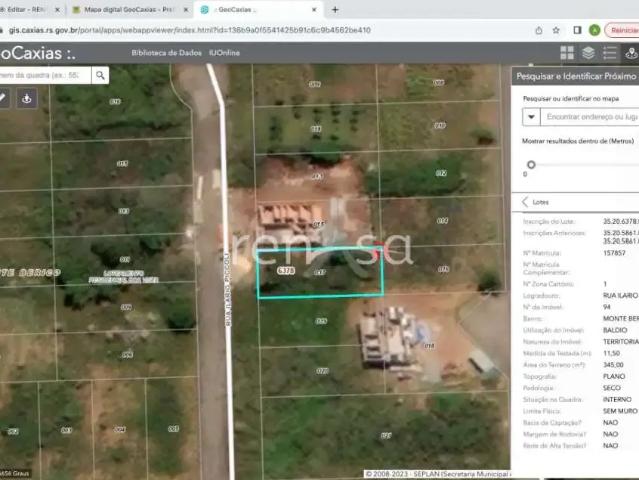Go back using the Lotes chevron

[525, 201]
